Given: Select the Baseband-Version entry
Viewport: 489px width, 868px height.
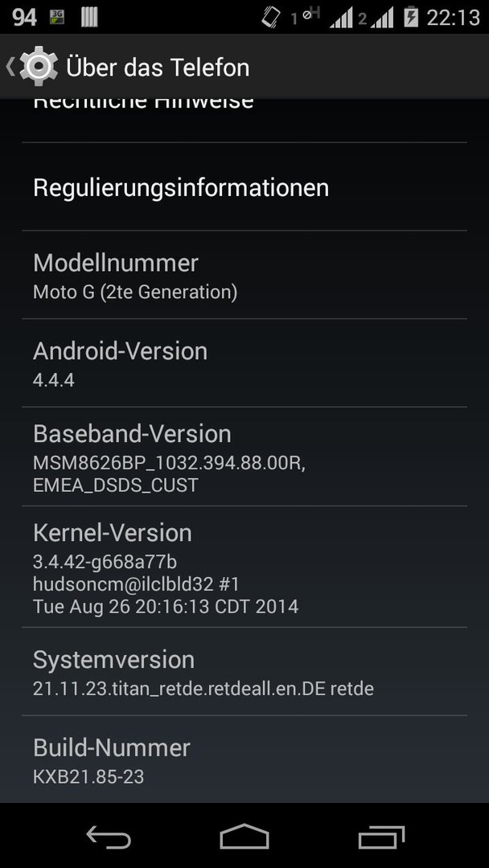Looking at the screenshot, I should (244, 457).
